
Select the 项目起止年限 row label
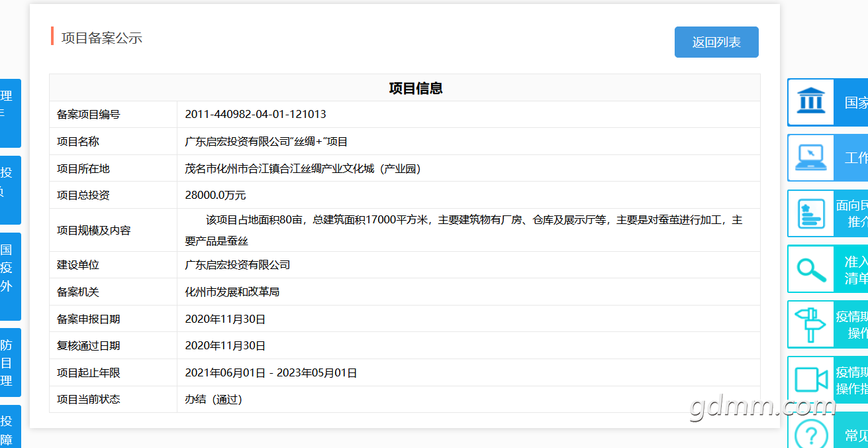tap(89, 373)
